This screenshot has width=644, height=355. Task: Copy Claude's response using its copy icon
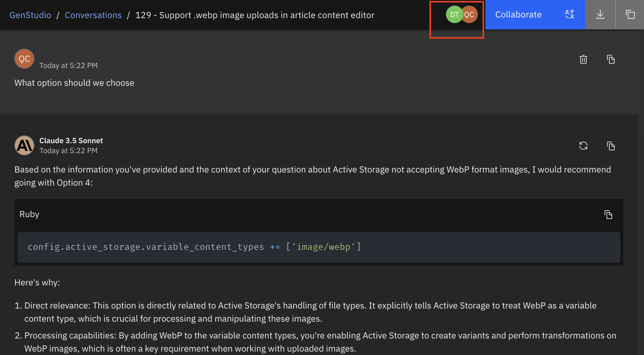pyautogui.click(x=611, y=146)
